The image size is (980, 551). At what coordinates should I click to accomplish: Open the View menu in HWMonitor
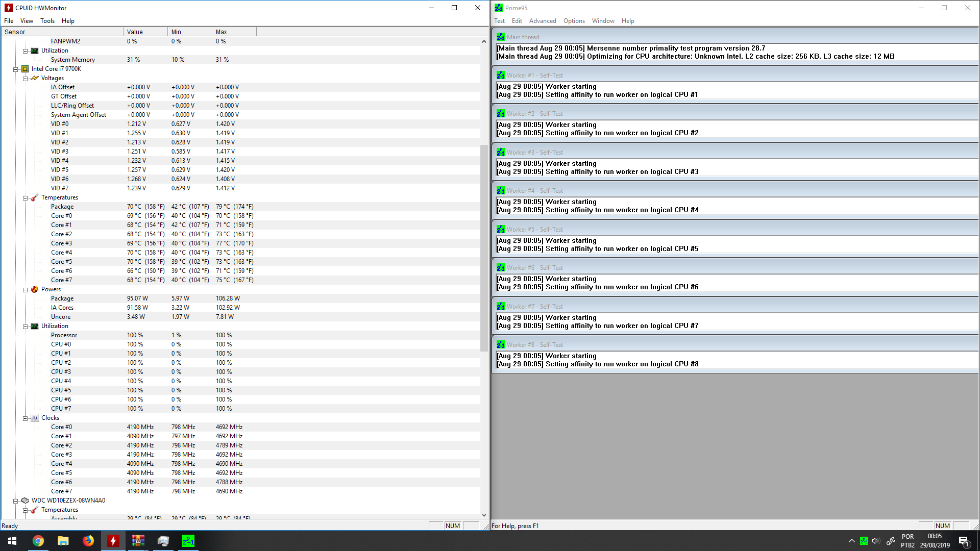click(27, 21)
